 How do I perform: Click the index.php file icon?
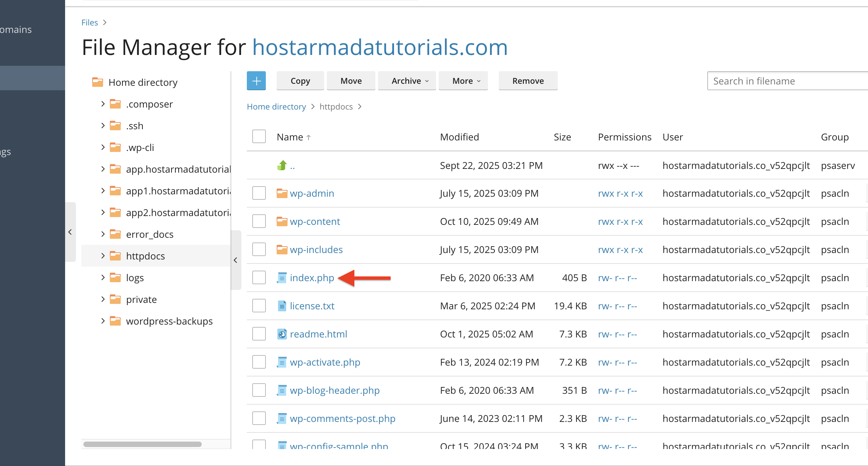click(x=282, y=278)
